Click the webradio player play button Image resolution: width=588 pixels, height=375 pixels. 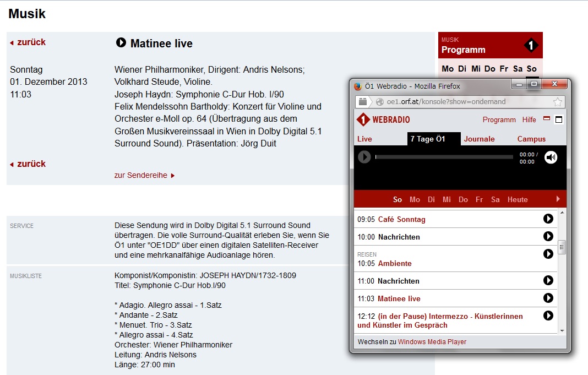[x=364, y=157]
